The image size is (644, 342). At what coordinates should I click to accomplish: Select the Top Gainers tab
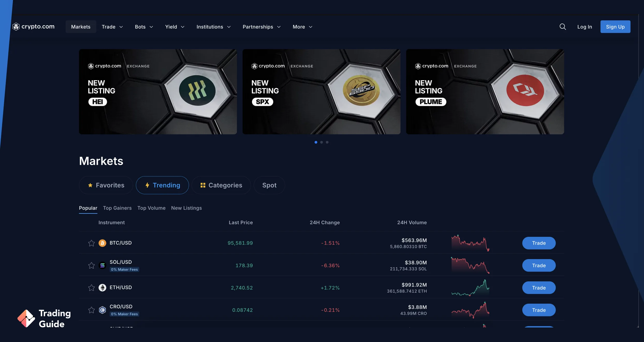pyautogui.click(x=117, y=208)
